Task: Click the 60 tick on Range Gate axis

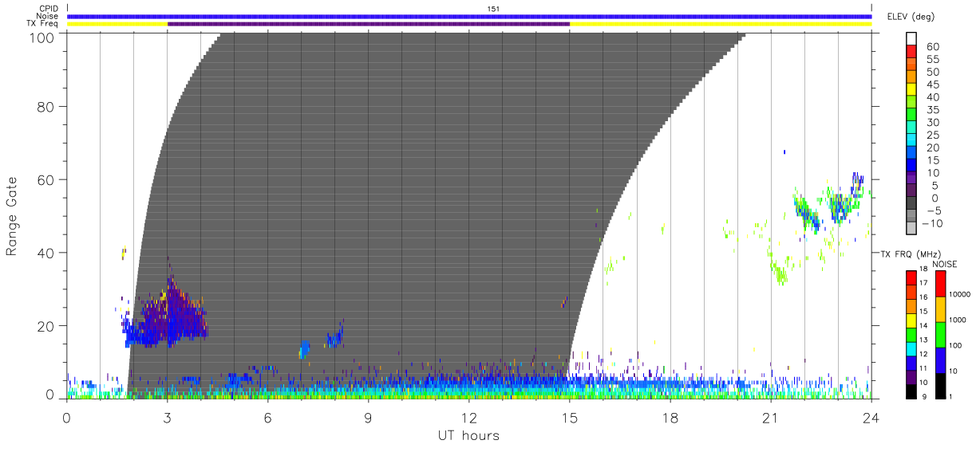Action: tap(45, 179)
